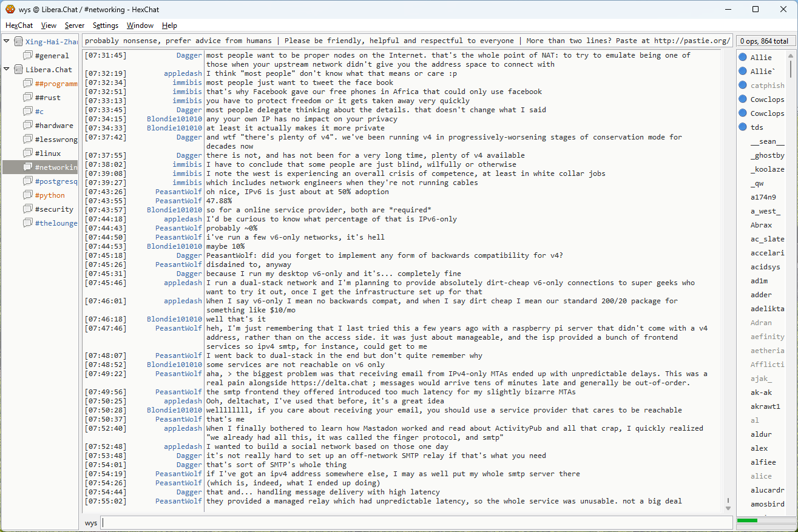Click the message input box

(x=416, y=522)
